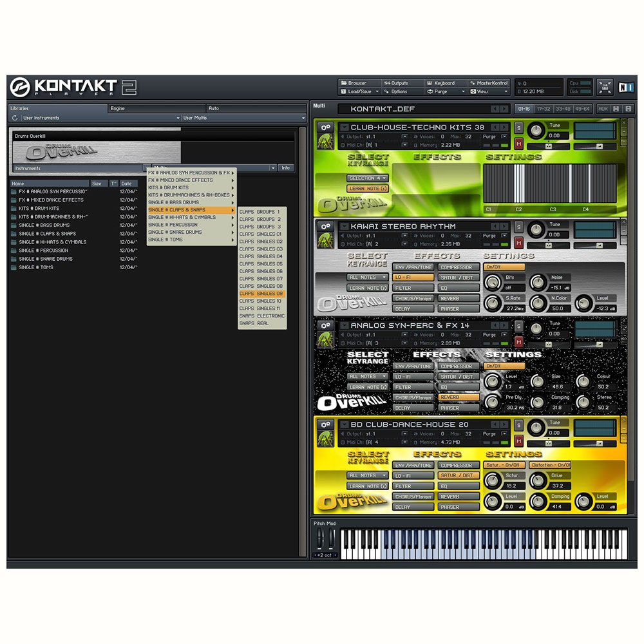Click the rack minimize view icon beside the NI logo

(x=605, y=88)
